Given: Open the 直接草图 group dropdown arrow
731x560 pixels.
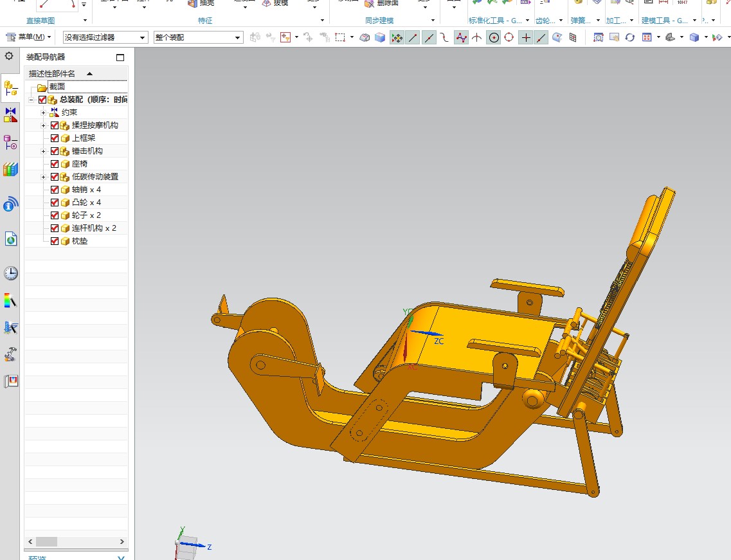Looking at the screenshot, I should click(x=85, y=21).
